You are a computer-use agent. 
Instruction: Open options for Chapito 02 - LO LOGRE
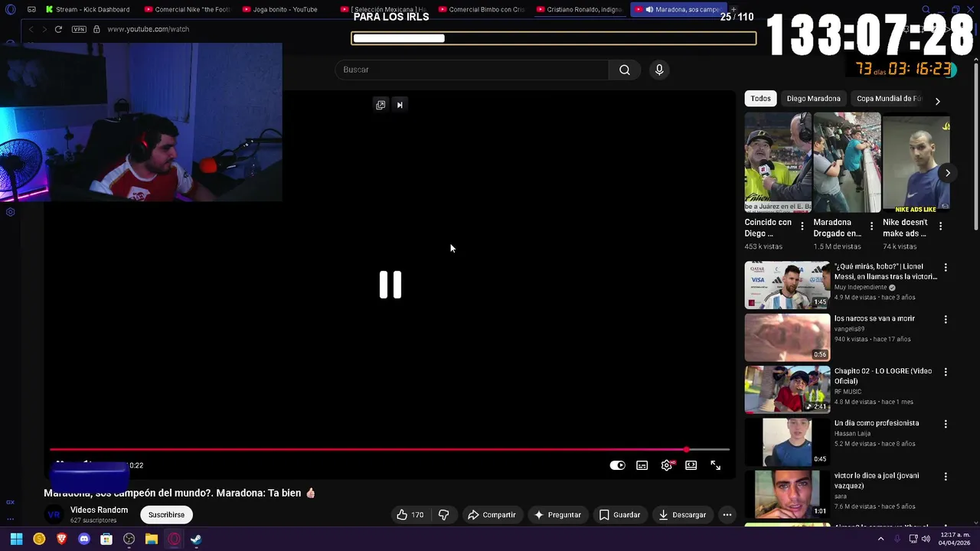(x=946, y=372)
